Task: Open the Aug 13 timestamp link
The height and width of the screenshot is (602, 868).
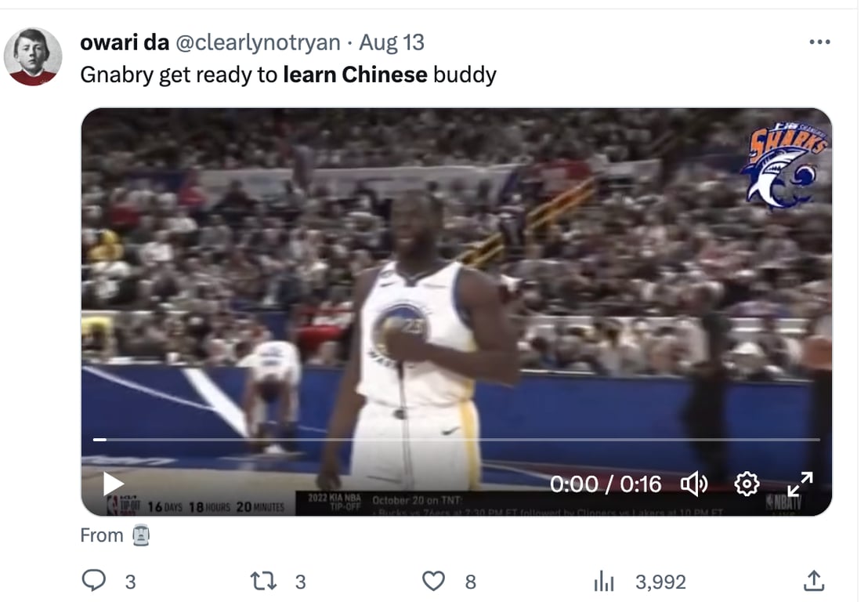Action: pos(392,42)
